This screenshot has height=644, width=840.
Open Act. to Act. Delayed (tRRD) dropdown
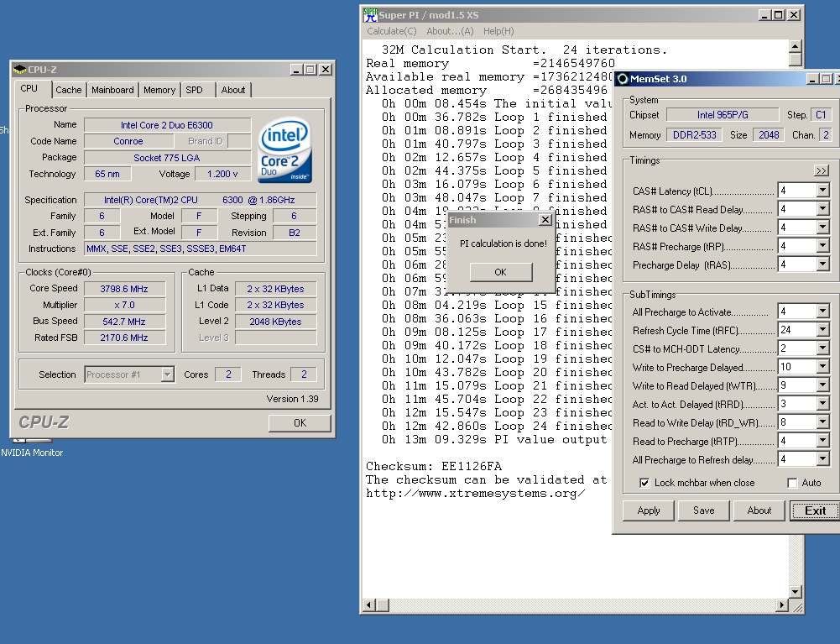pyautogui.click(x=823, y=404)
